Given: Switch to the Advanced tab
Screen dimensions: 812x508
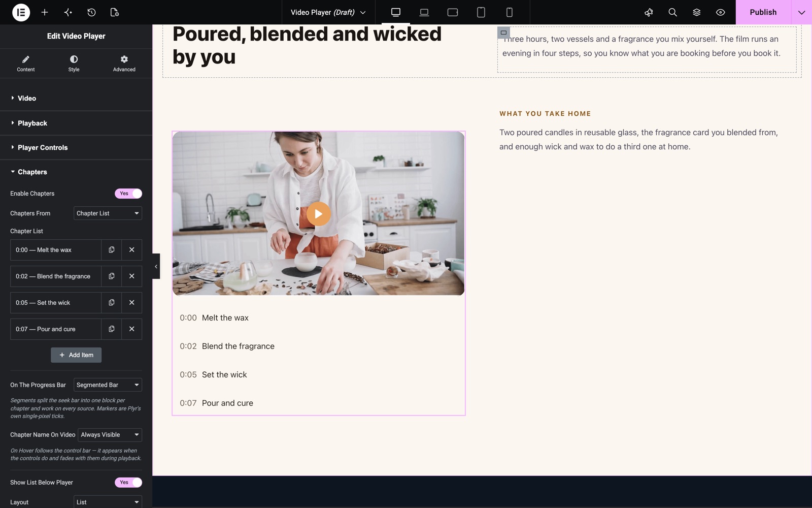Looking at the screenshot, I should point(124,63).
